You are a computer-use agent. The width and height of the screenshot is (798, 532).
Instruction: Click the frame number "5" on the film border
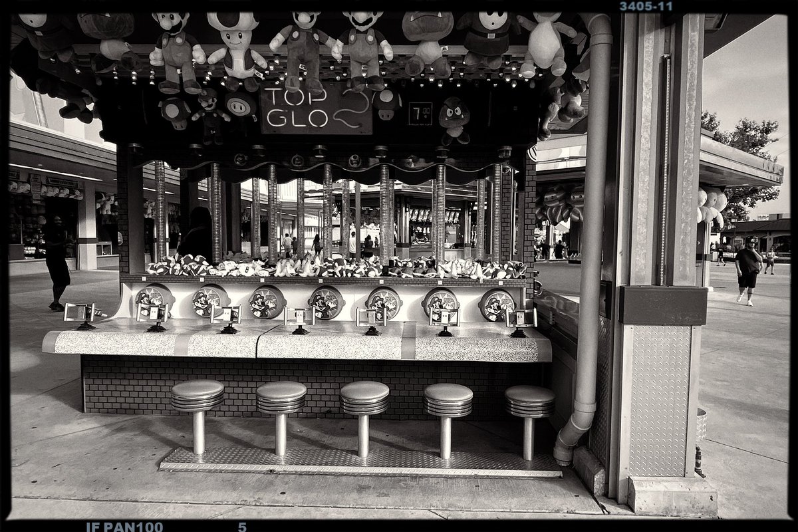coord(243,527)
